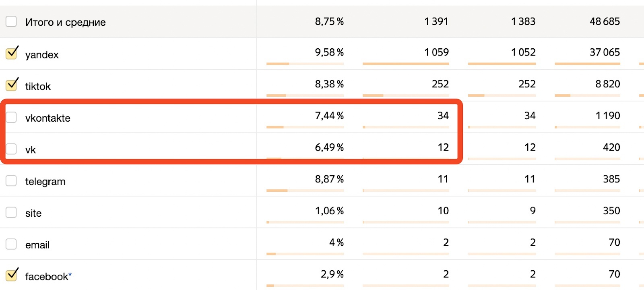Uncheck the tiktok source checkbox
The width and height of the screenshot is (644, 290).
tap(12, 85)
